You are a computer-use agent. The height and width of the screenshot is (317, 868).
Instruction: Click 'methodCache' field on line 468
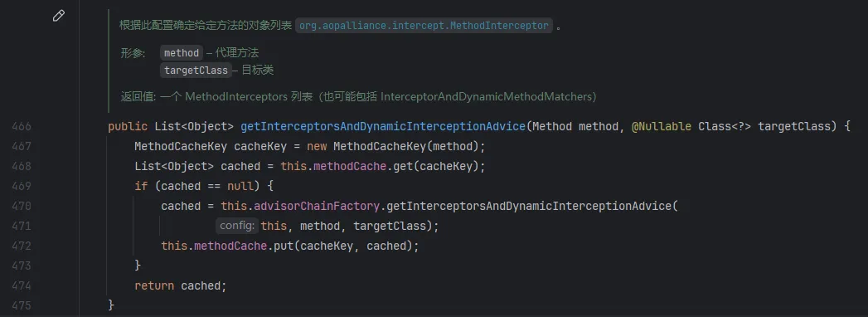coord(350,166)
